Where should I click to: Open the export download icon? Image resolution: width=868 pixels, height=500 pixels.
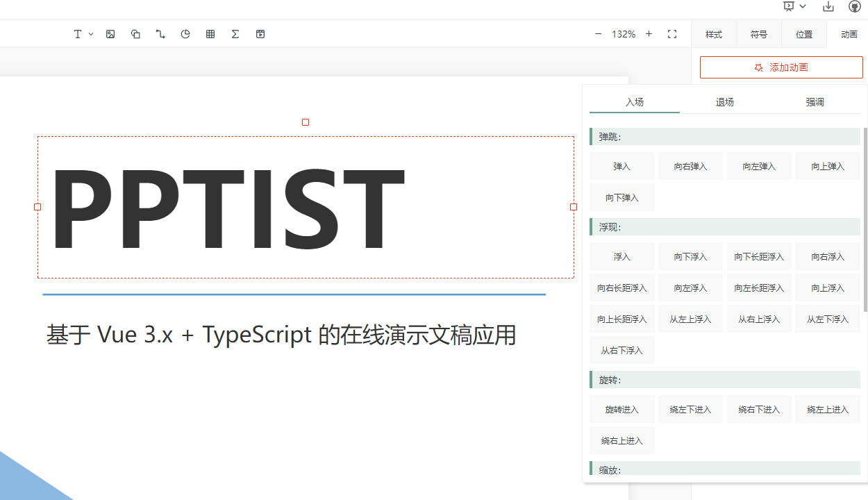pos(828,6)
